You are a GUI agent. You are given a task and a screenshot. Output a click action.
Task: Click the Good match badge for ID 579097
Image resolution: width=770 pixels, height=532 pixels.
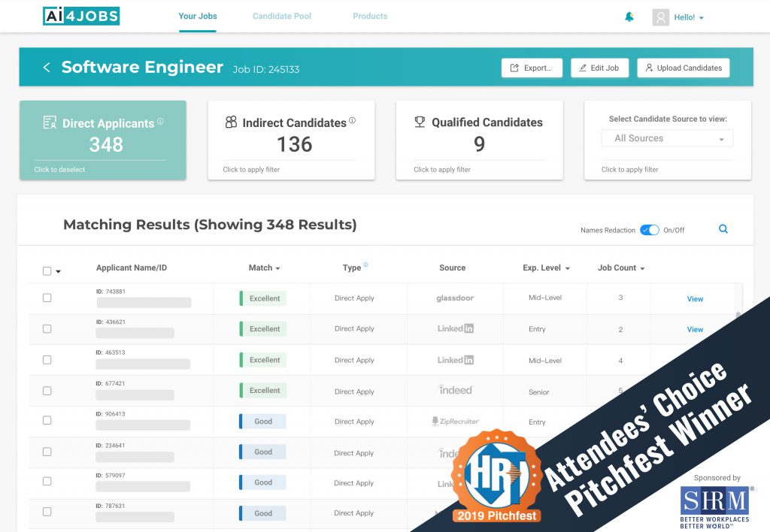click(262, 482)
